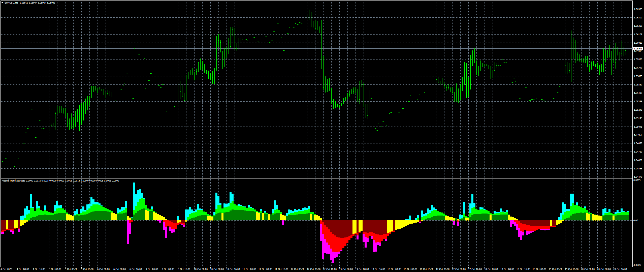Click the 10 Oct 00:00 time label

pyautogui.click(x=201, y=269)
